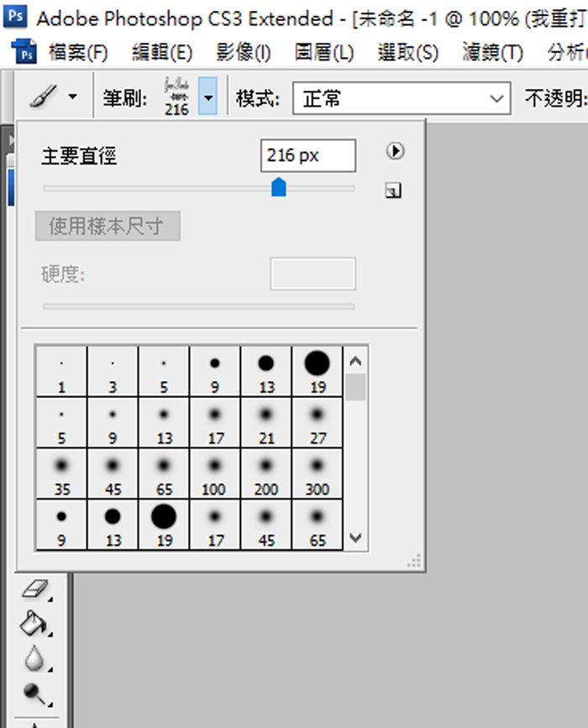Select the Blur tool droplet icon

34,657
